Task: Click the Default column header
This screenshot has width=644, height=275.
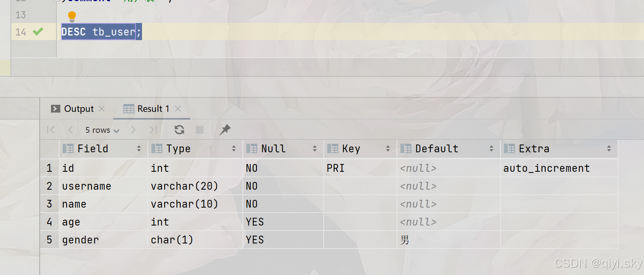Action: [436, 148]
